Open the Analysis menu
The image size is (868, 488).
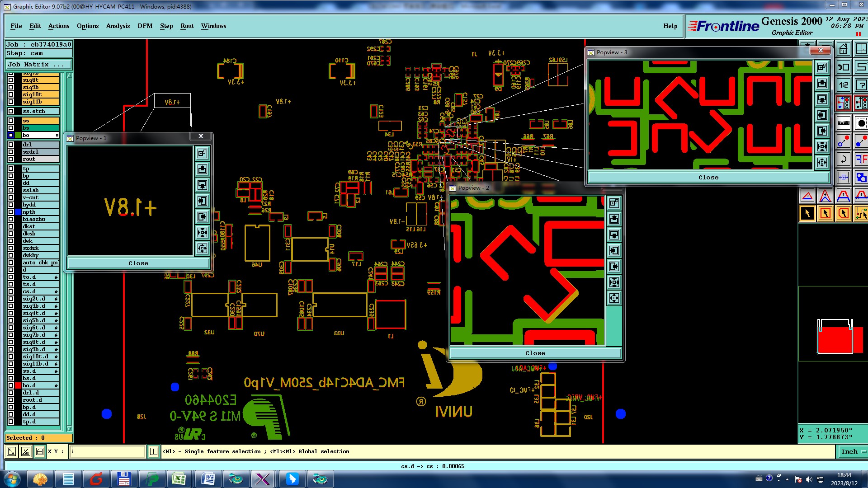coord(118,26)
